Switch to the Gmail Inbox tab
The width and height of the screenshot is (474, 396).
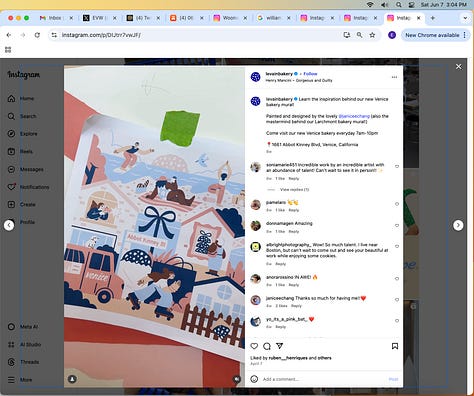55,18
